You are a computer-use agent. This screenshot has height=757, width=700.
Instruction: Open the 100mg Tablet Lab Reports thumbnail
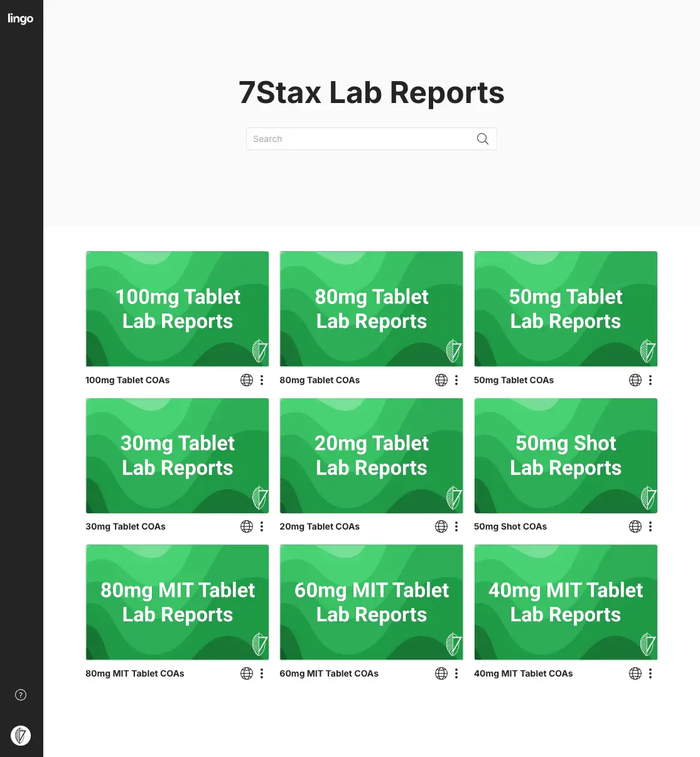point(177,309)
